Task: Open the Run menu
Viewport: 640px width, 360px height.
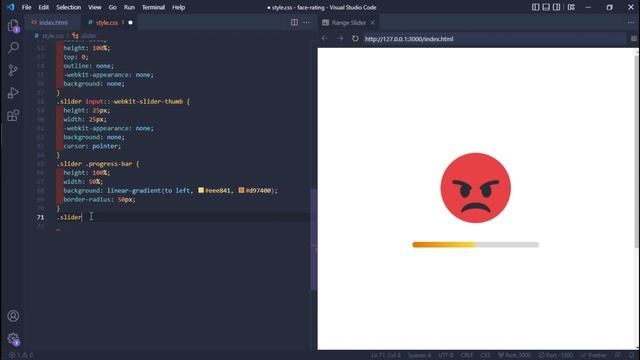Action: tap(129, 7)
